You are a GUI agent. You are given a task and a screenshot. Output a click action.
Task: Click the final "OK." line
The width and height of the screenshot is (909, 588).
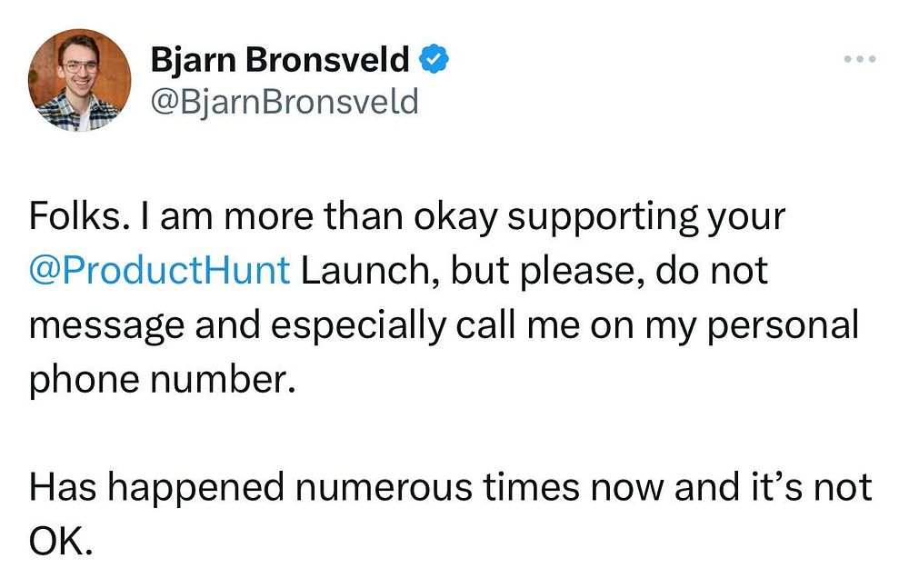click(x=61, y=541)
